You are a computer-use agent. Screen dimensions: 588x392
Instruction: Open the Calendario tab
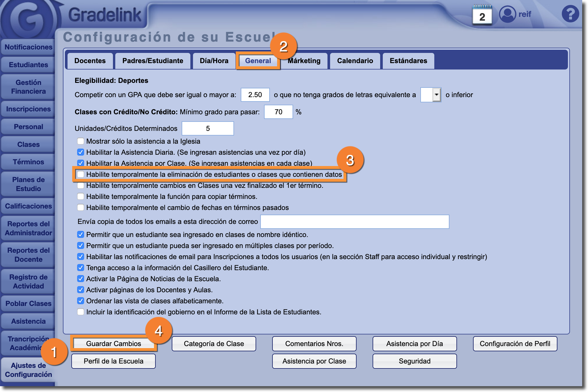pyautogui.click(x=355, y=61)
